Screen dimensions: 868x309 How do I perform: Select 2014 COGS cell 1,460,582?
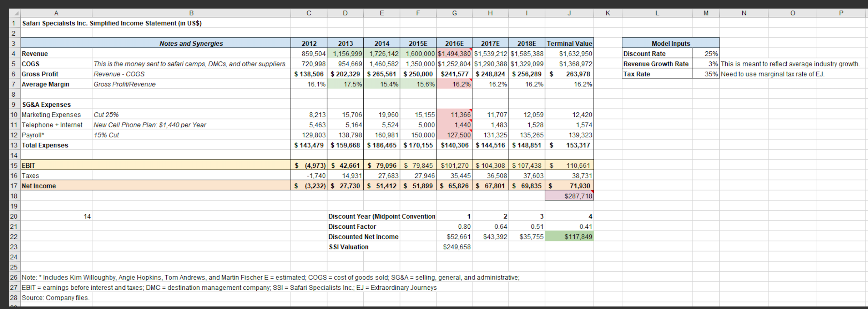[x=382, y=64]
